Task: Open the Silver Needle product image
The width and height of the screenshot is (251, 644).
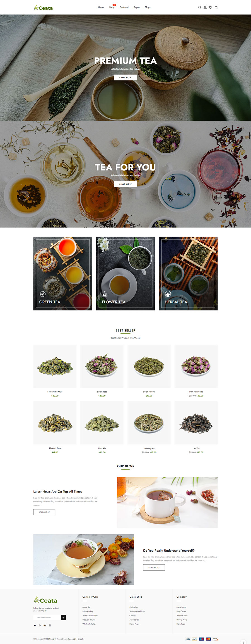Action: click(149, 366)
